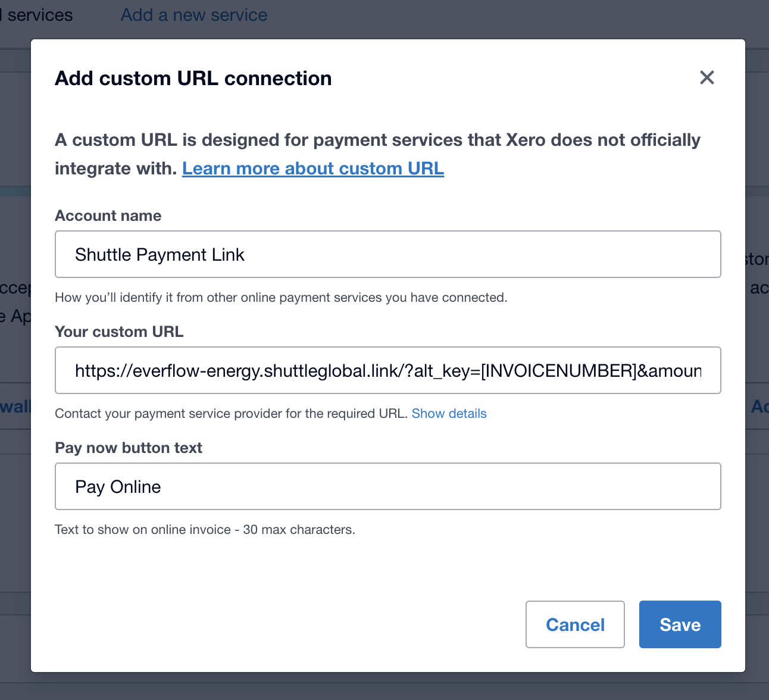Close the Add custom URL connection dialog
The height and width of the screenshot is (700, 769).
coord(707,77)
